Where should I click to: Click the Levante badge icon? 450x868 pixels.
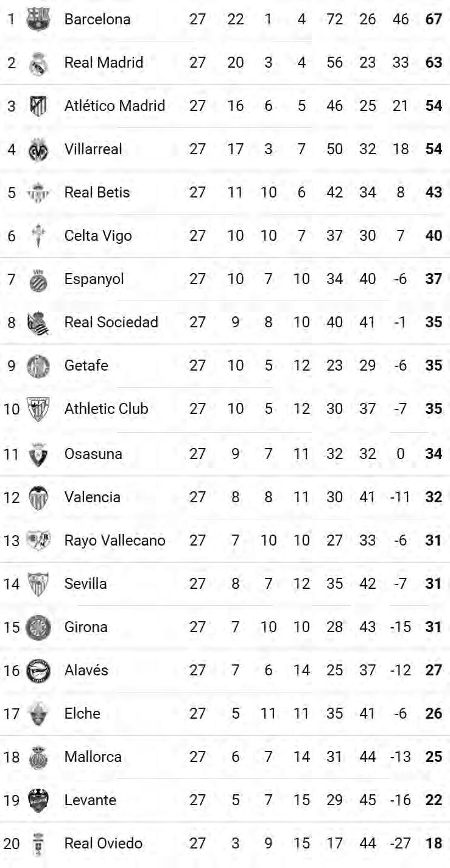tap(38, 800)
